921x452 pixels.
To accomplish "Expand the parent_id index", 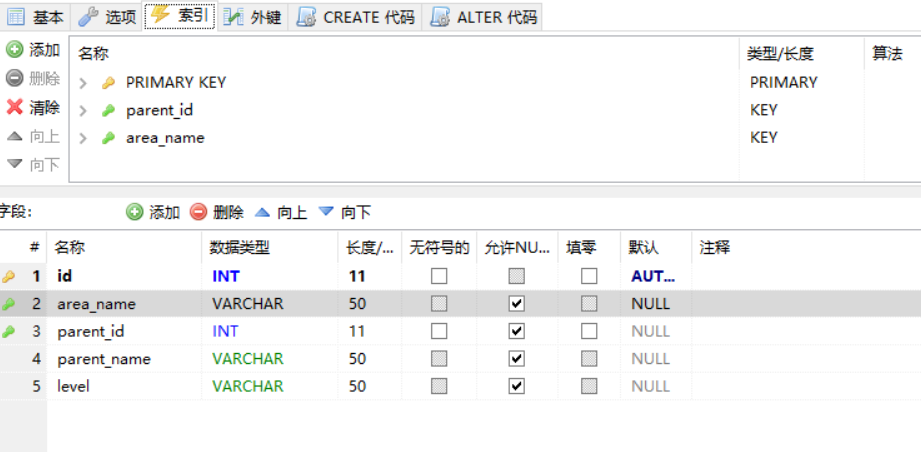I will click(x=83, y=110).
